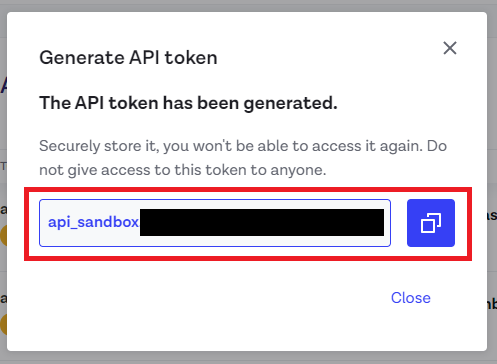Viewport: 497px width, 364px height.
Task: Click the Generate API token dialog title
Action: point(128,58)
